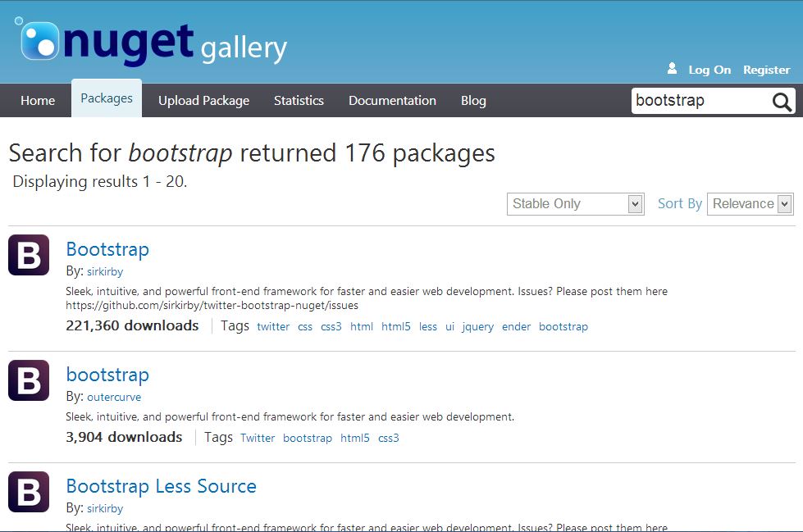
Task: Click the magnifier search icon
Action: (782, 102)
